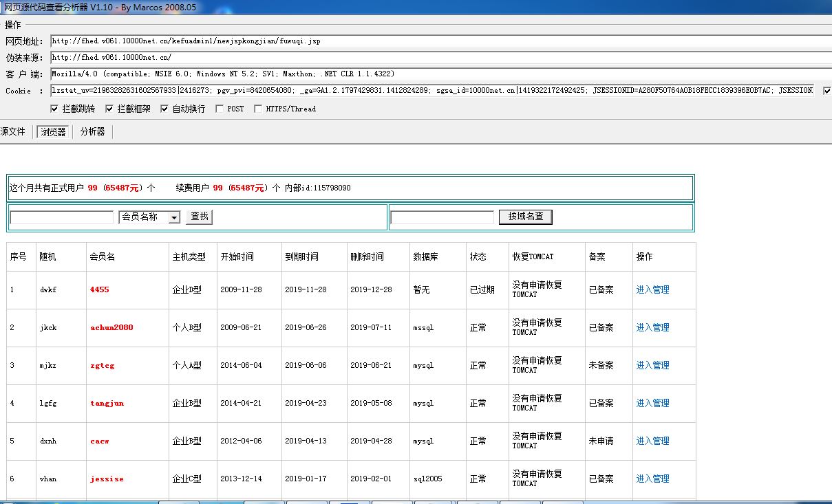832x504 pixels.
Task: Click the 恢复TOMCAT column header
Action: pos(533,256)
